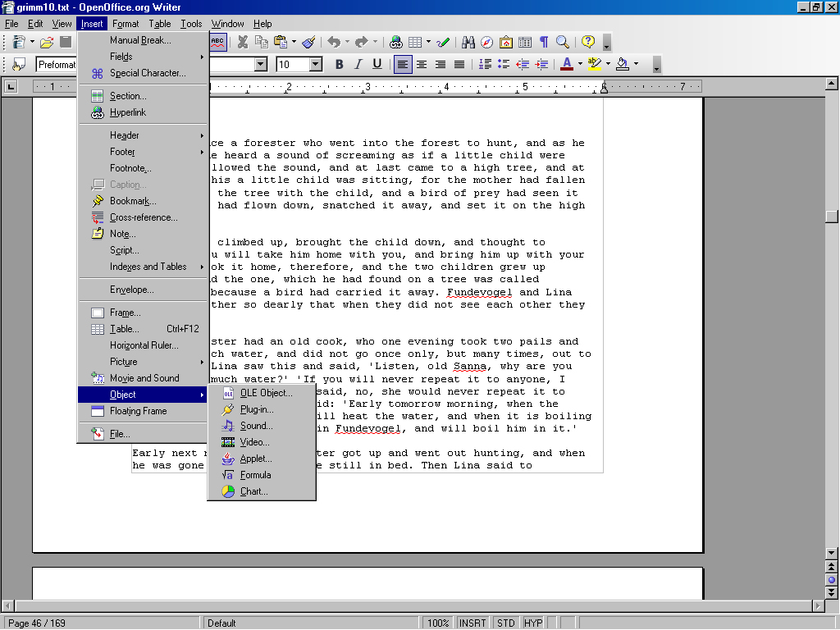The width and height of the screenshot is (840, 630).
Task: Choose Formula in the Object submenu
Action: [255, 475]
